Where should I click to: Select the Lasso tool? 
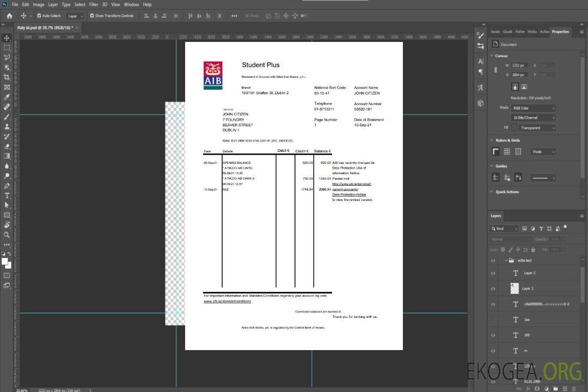7,57
